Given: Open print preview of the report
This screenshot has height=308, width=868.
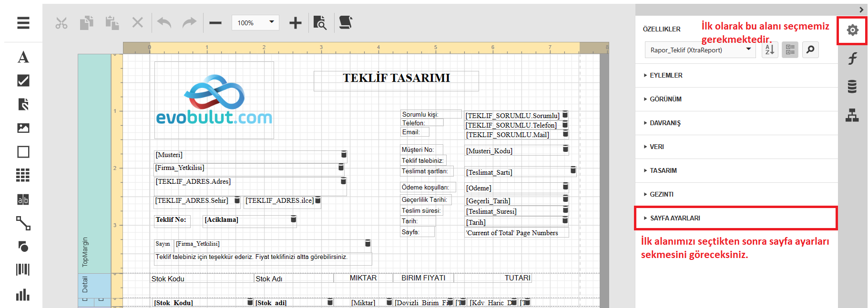Looking at the screenshot, I should 320,23.
